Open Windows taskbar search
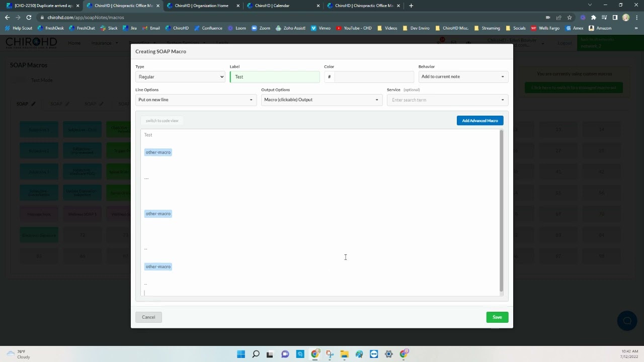 [x=256, y=354]
